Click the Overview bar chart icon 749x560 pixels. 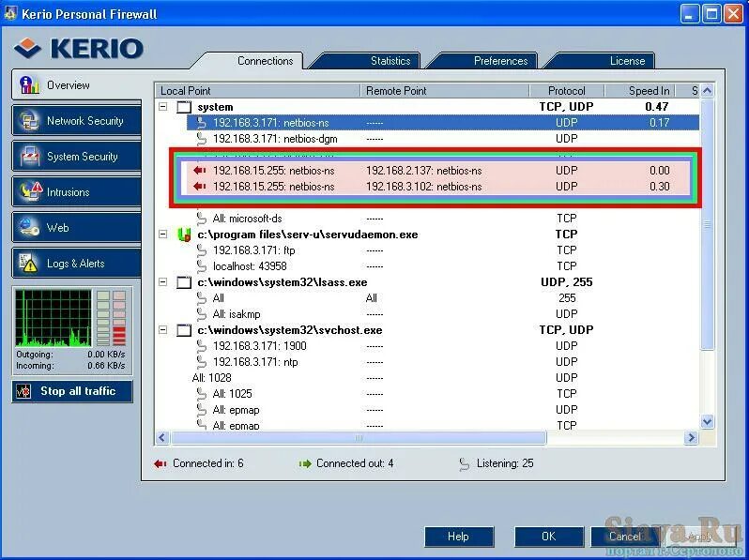point(29,85)
